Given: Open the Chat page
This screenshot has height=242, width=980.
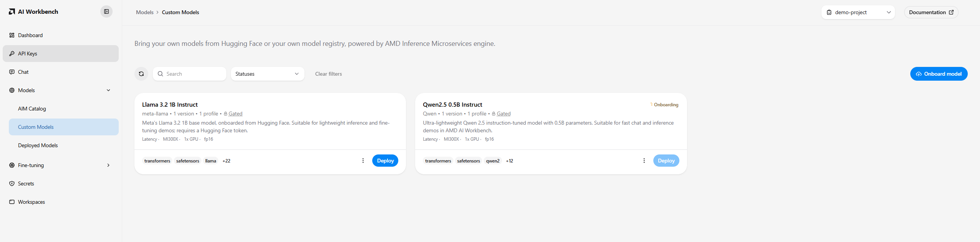Looking at the screenshot, I should pyautogui.click(x=61, y=72).
